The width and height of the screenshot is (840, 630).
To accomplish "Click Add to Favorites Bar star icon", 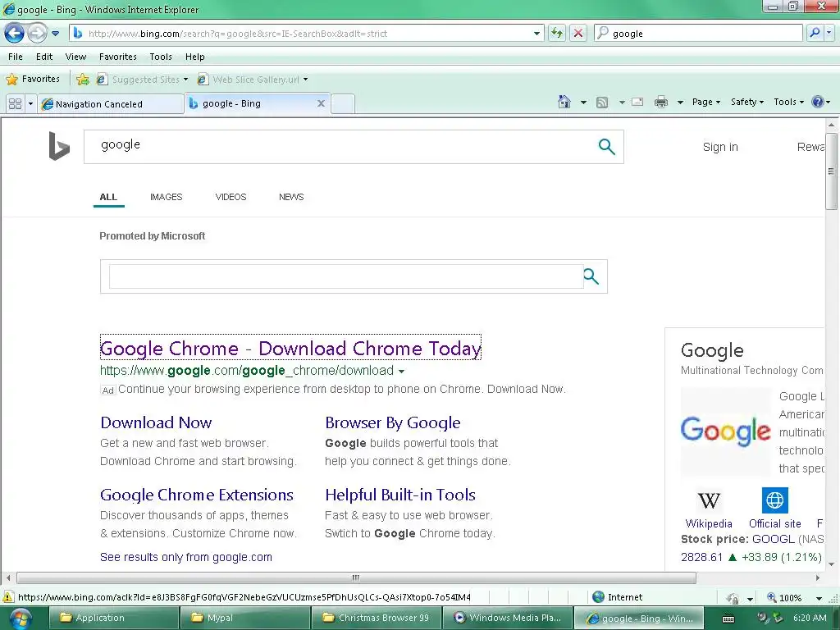I will click(83, 80).
